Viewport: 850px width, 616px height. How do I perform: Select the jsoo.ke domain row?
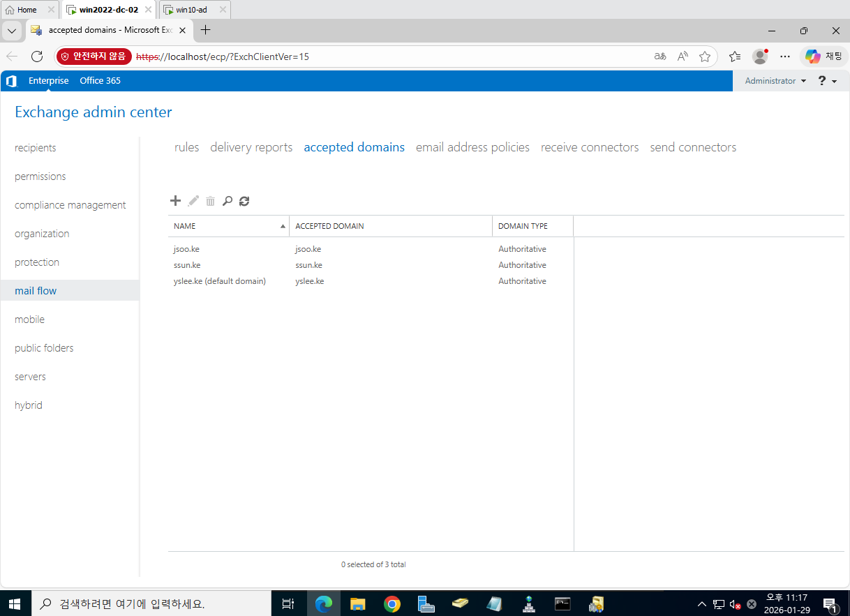coord(371,249)
